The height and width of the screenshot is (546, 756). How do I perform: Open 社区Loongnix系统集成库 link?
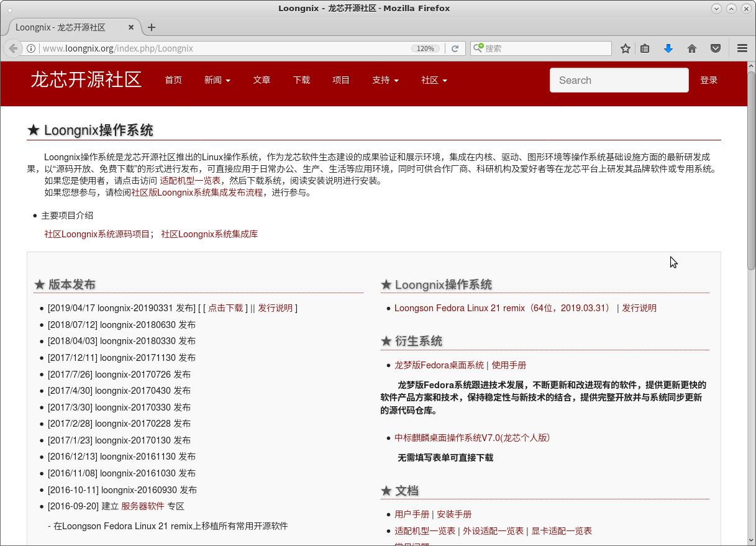[x=209, y=234]
